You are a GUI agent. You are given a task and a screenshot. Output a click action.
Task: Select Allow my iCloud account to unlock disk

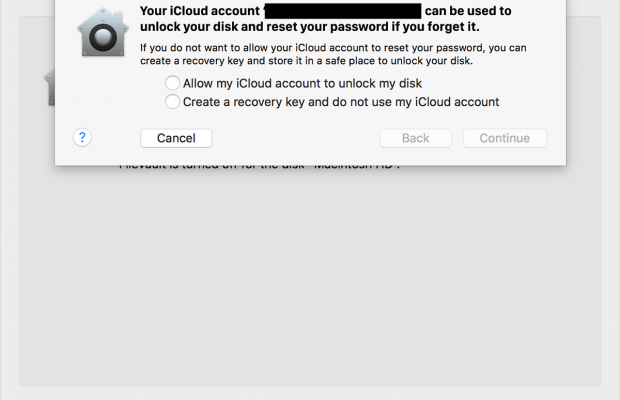click(173, 83)
